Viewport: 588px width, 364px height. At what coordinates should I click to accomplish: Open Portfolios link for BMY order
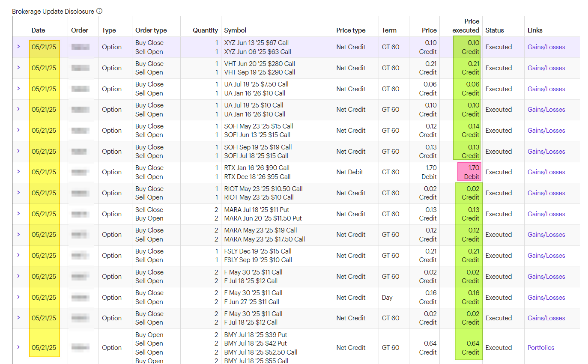(541, 348)
